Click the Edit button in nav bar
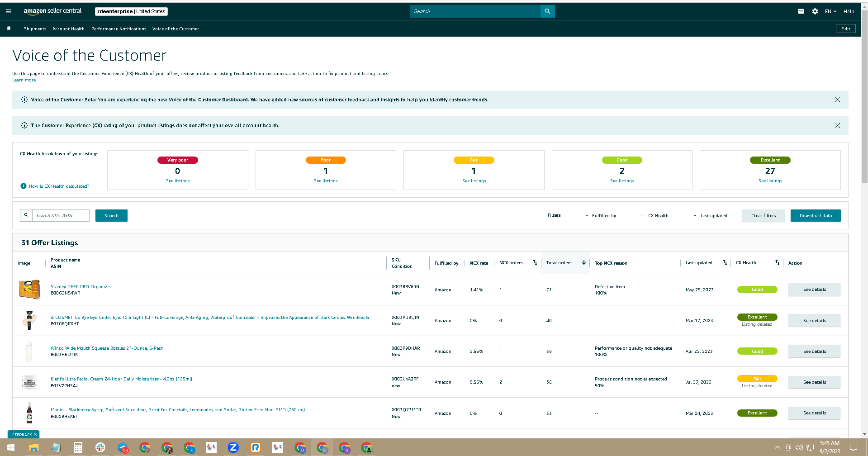The image size is (868, 456). [846, 28]
